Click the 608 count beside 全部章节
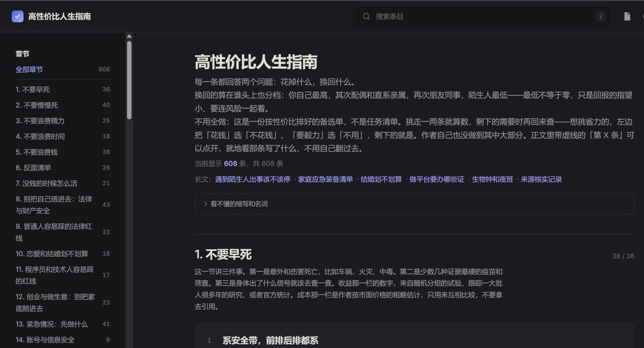The width and height of the screenshot is (644, 348). [x=104, y=70]
